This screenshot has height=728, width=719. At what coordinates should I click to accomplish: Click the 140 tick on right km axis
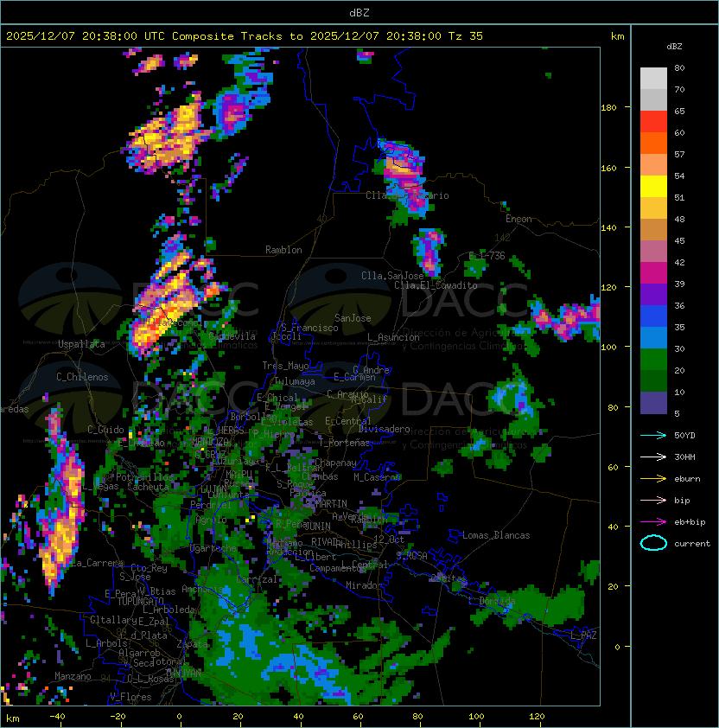click(608, 227)
